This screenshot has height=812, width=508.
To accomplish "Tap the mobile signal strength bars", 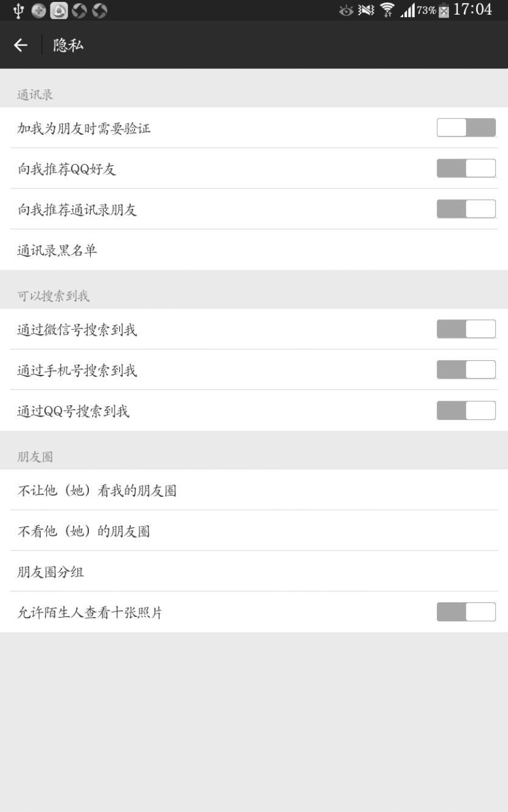I will tap(406, 10).
